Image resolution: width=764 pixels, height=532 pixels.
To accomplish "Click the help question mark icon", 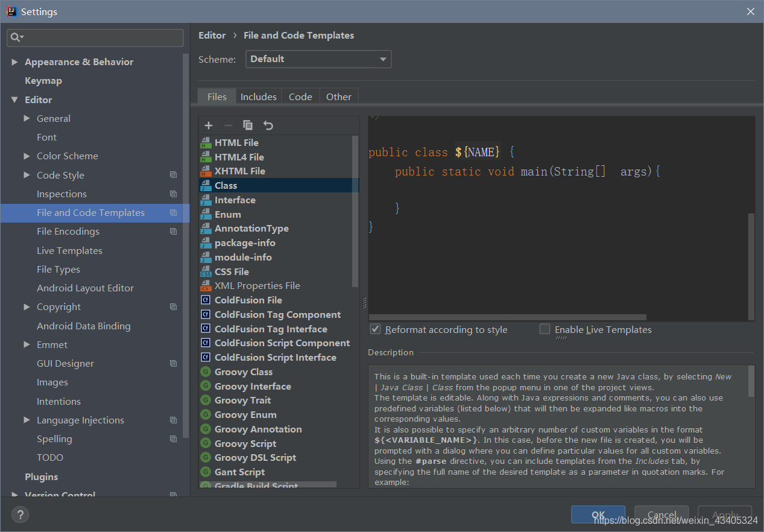I will [x=21, y=515].
